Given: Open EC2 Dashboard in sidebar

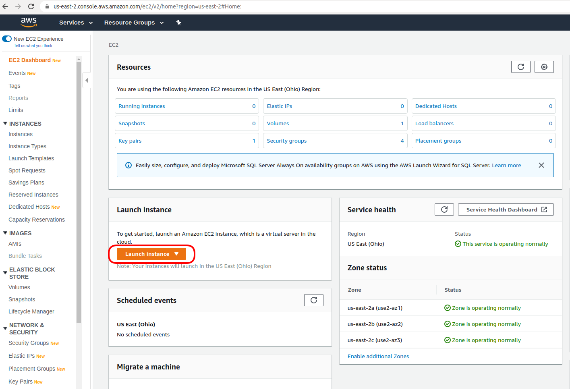Looking at the screenshot, I should (30, 60).
